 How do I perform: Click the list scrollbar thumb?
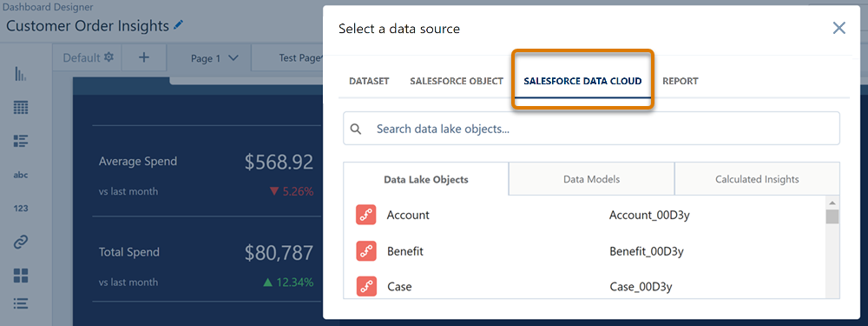coord(832,216)
